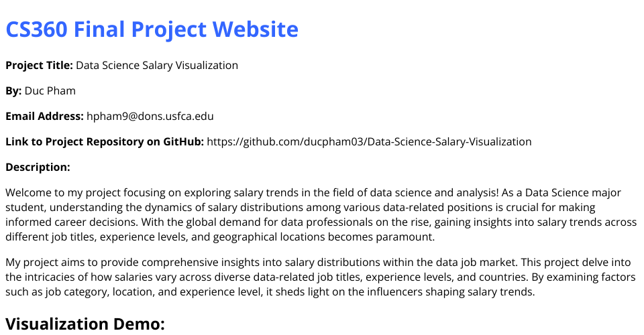Click the Description: label
Viewport: 644px width, 335px height.
click(x=38, y=167)
